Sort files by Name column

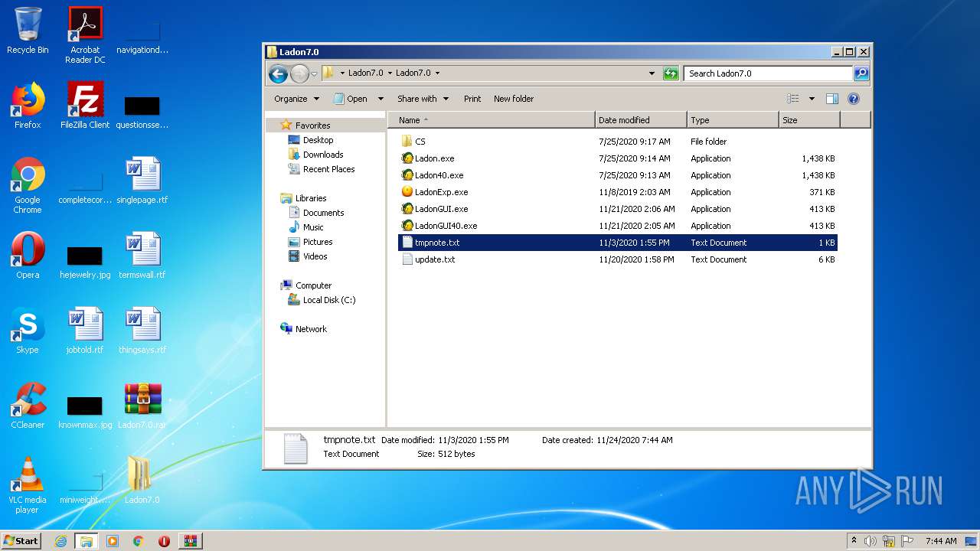pos(492,120)
